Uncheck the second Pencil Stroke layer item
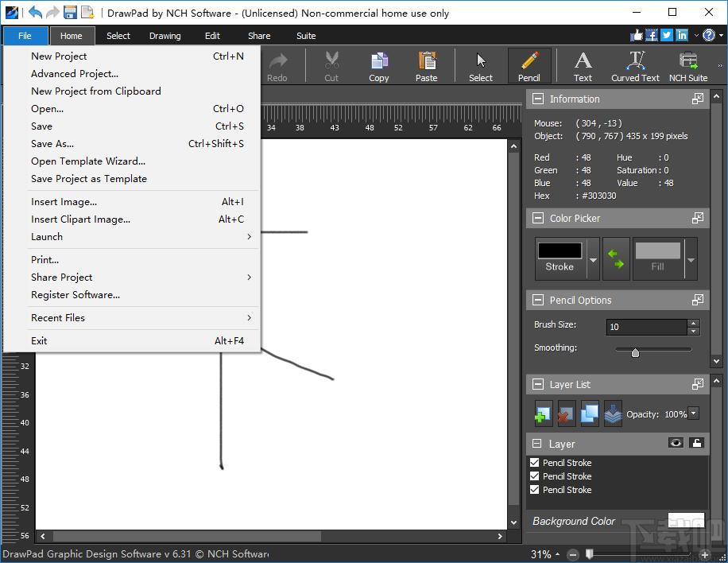 coord(534,476)
